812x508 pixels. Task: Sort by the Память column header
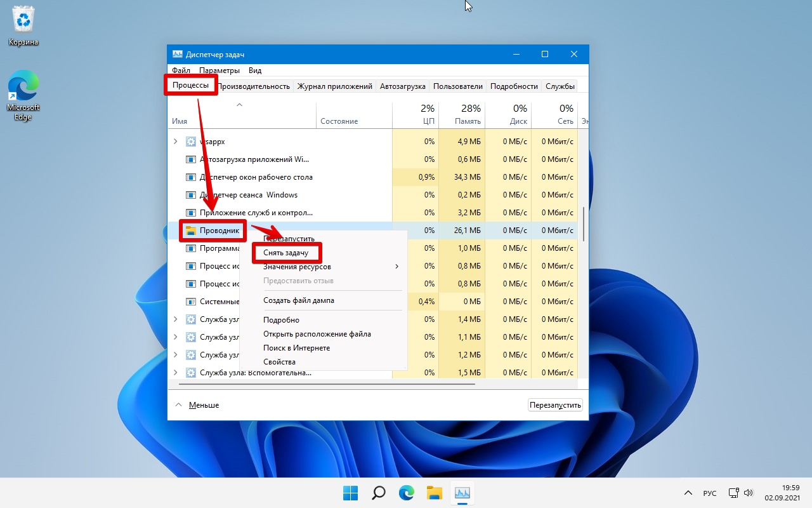[462, 114]
